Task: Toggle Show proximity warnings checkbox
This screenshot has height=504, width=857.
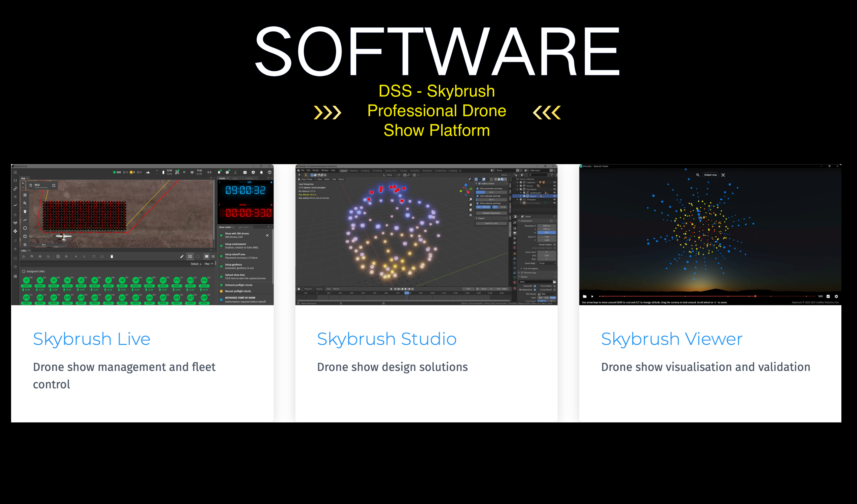Action: (x=478, y=188)
